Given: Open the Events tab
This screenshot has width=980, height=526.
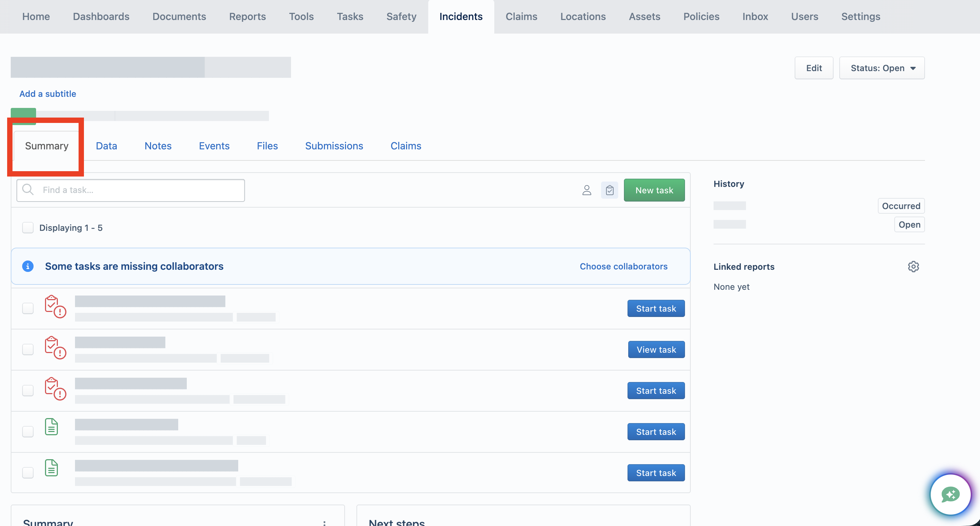Looking at the screenshot, I should point(214,146).
